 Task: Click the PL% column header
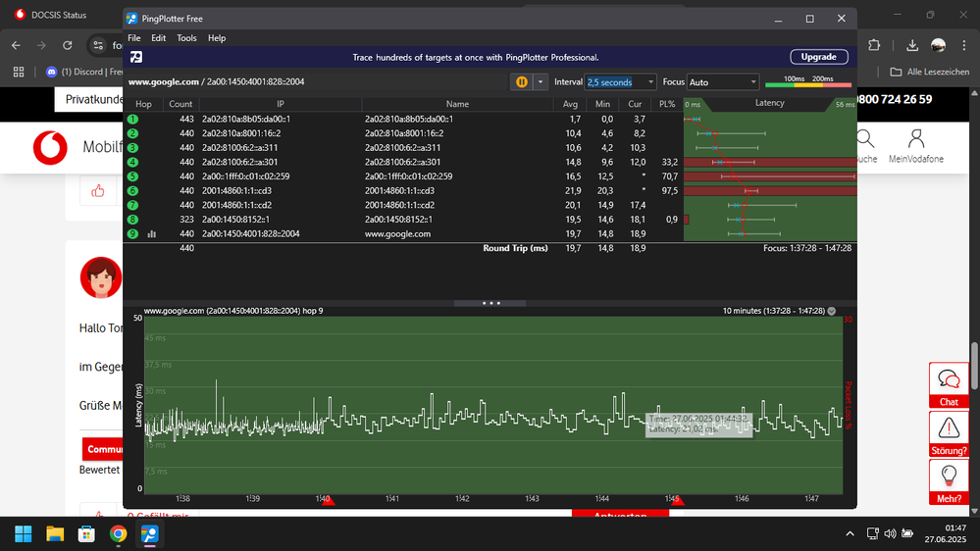667,104
